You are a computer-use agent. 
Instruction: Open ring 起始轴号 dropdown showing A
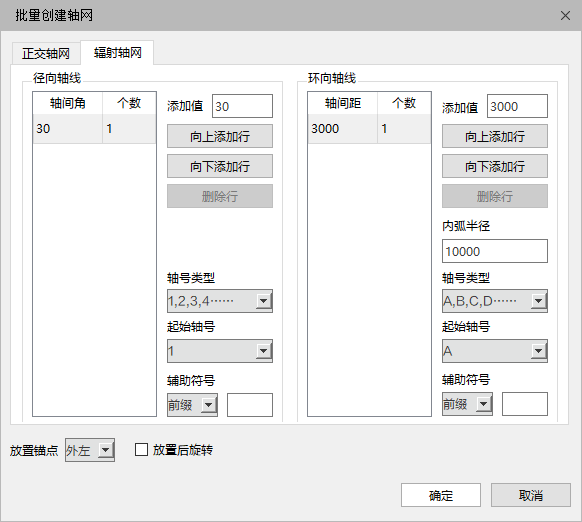point(495,351)
